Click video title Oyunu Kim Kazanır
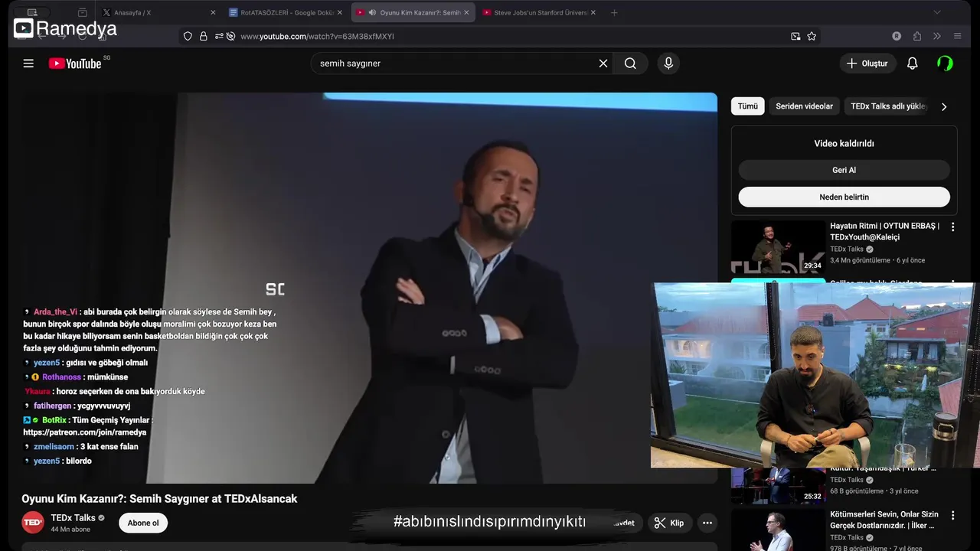 coord(159,499)
